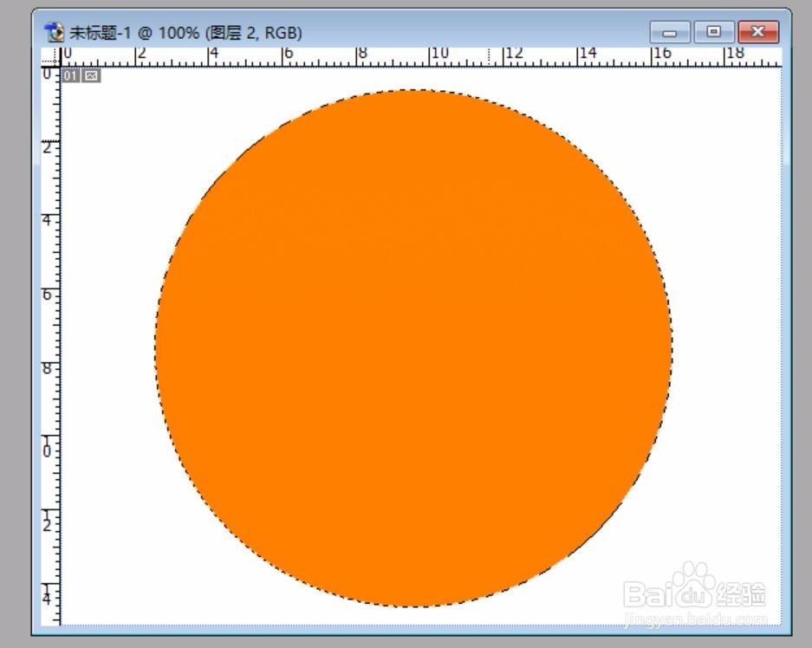Click the title text 未标题-1 @ 100%
The height and width of the screenshot is (648, 812).
(x=134, y=33)
